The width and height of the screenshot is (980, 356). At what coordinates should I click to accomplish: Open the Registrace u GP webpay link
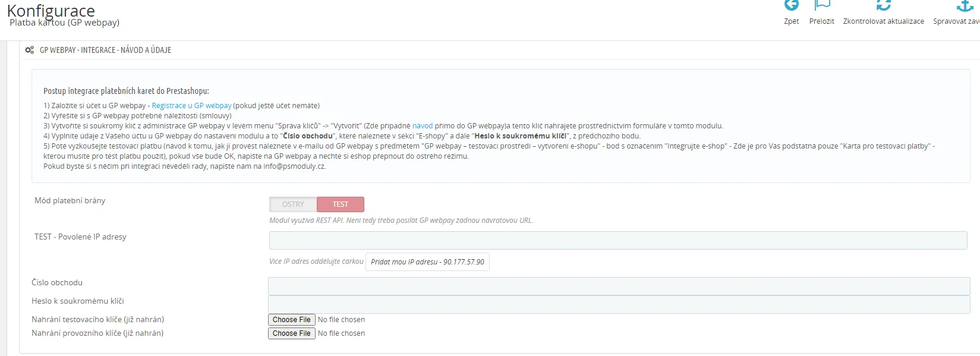click(191, 106)
